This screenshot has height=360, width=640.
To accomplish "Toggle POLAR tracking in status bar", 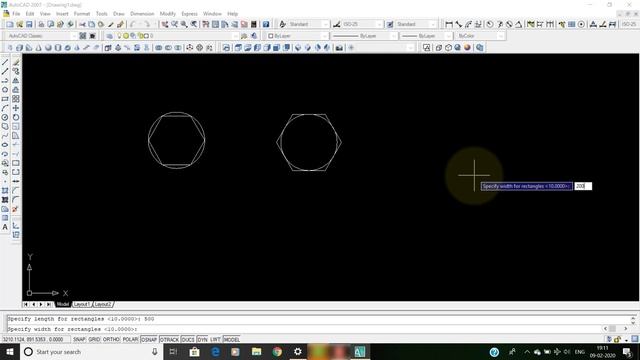I will (130, 339).
